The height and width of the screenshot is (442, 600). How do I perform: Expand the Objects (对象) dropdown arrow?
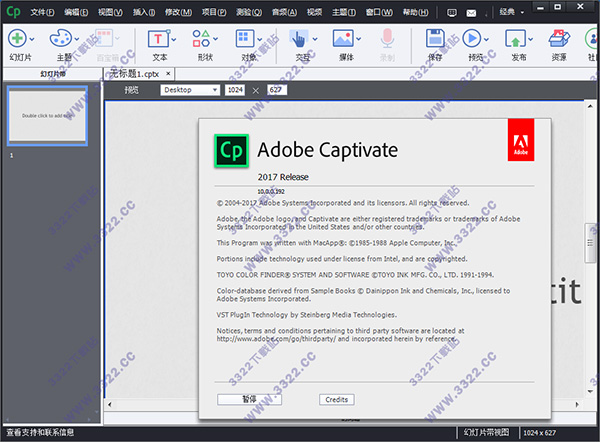coord(259,39)
